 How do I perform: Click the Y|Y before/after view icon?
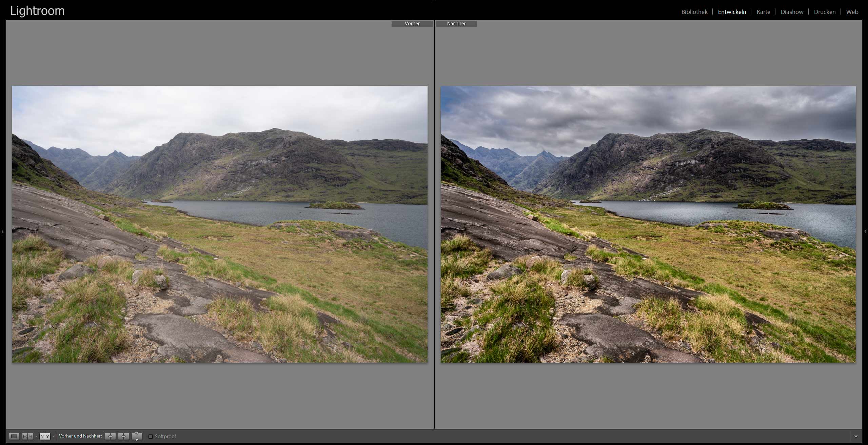(45, 436)
